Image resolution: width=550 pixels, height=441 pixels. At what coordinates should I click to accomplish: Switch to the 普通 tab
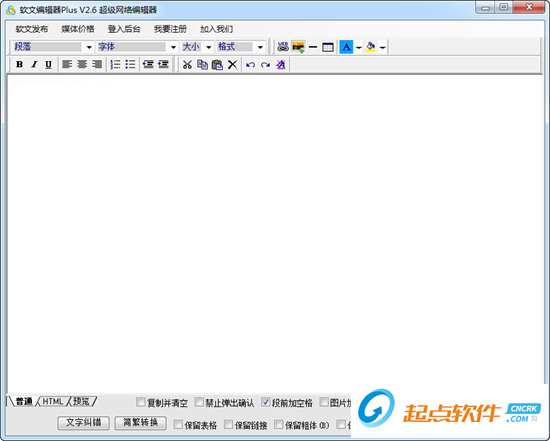(x=24, y=401)
